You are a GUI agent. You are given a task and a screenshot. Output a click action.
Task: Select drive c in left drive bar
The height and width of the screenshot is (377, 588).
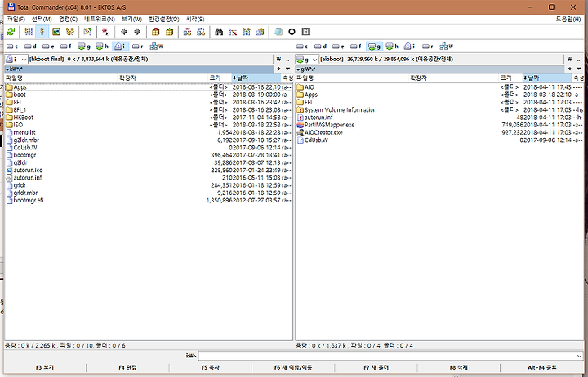click(12, 47)
